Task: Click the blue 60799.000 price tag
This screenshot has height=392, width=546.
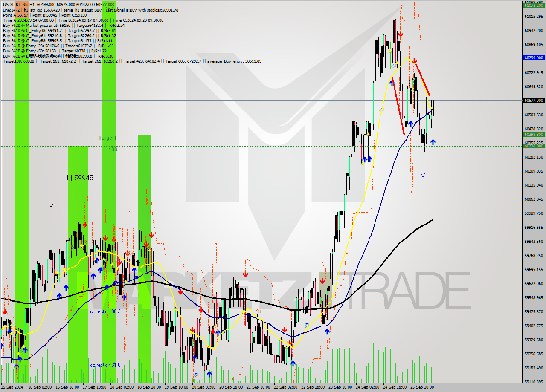Action: pos(534,58)
